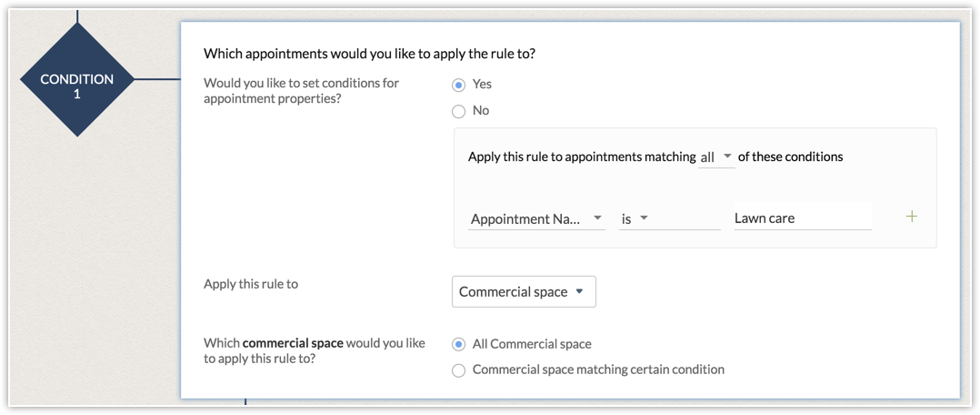Click the 'of these conditions' text
Screen dimensions: 980x415
click(x=790, y=157)
